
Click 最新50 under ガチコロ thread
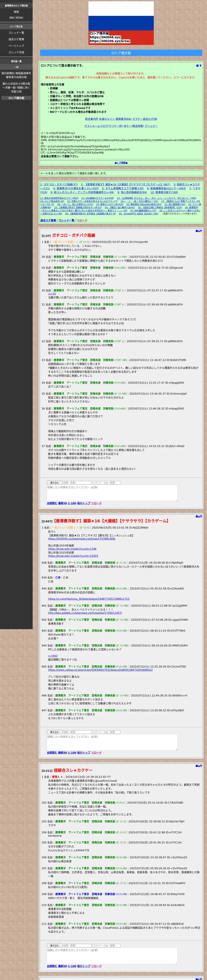62,503
